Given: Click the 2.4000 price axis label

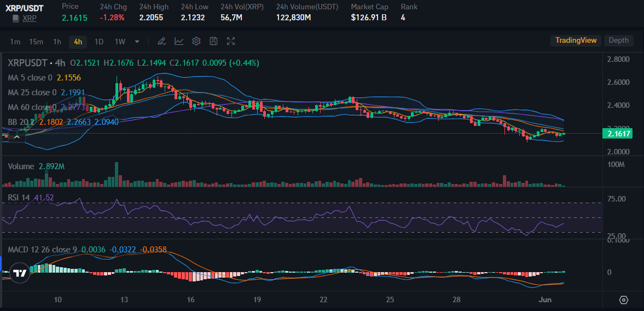Looking at the screenshot, I should (x=618, y=105).
